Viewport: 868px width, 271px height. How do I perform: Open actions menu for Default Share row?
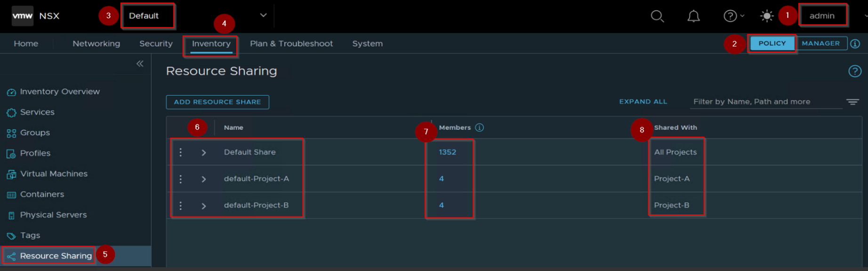point(181,152)
